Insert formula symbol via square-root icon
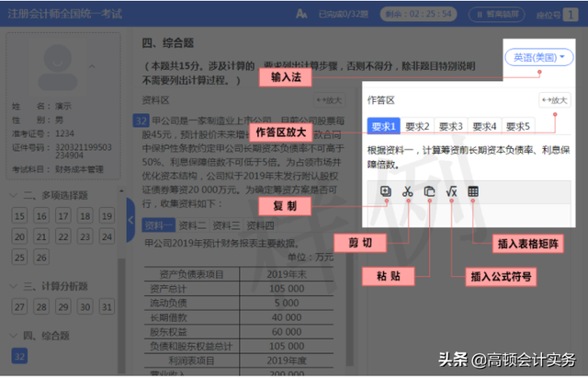The height and width of the screenshot is (379, 588). 451,191
